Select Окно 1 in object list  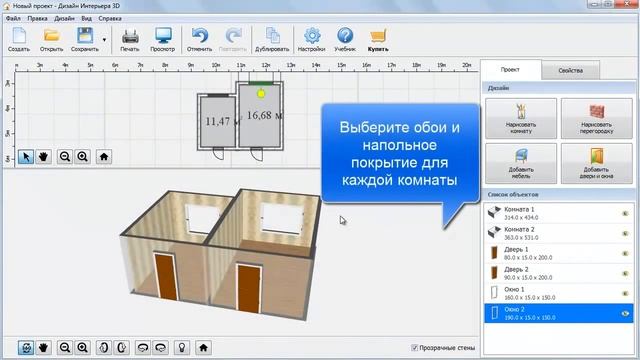559,293
